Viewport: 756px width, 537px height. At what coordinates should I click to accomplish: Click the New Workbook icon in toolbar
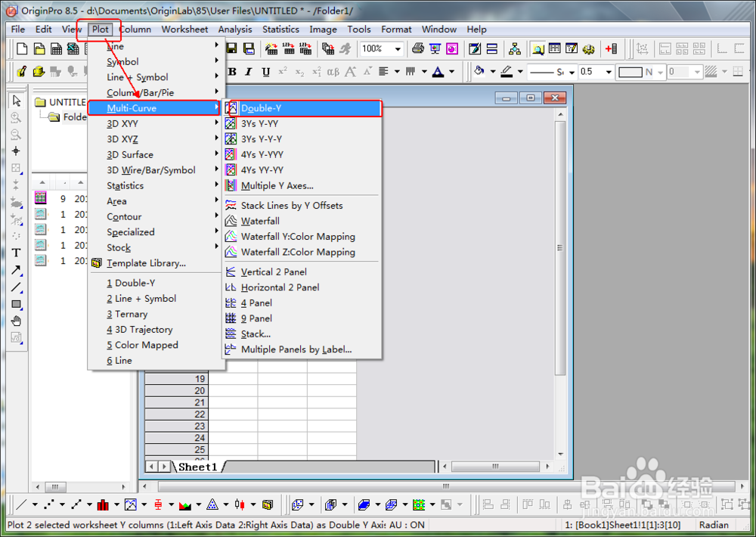[57, 48]
